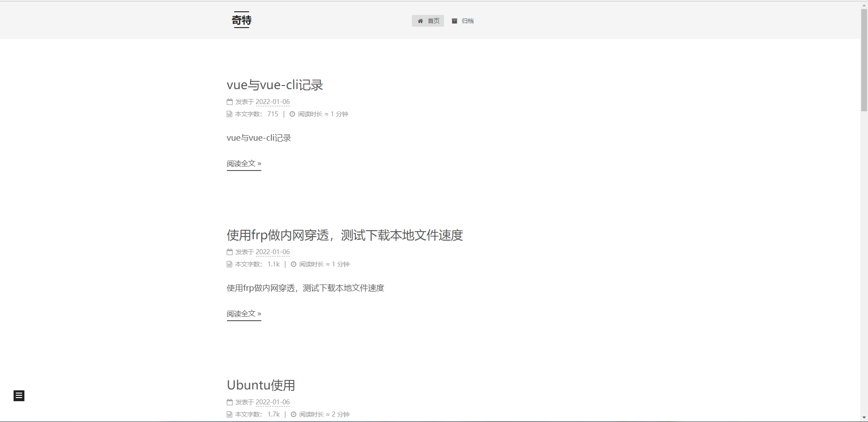Click excerpt text vue与vue-cli记录 below metadata
The image size is (868, 422).
click(x=259, y=138)
